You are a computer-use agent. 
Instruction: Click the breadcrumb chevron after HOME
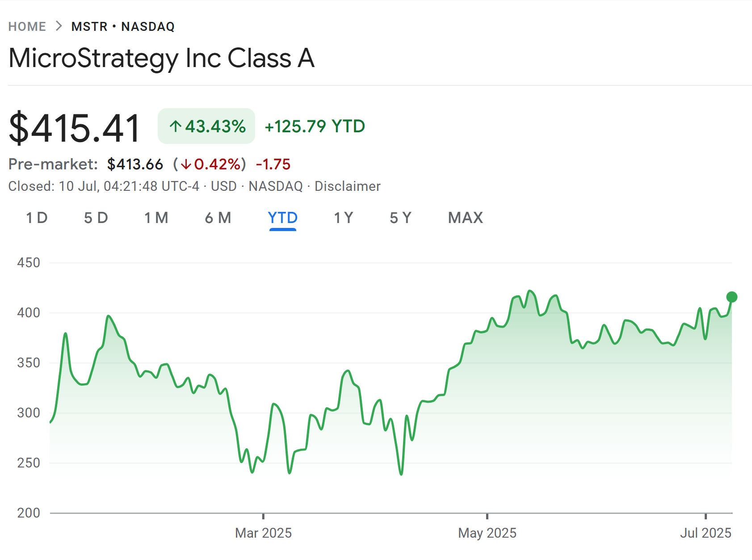click(59, 26)
